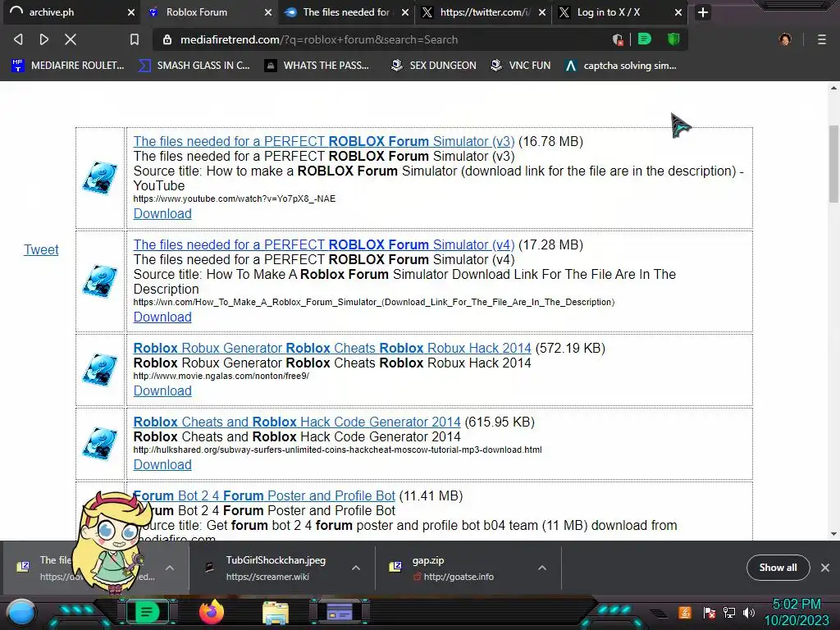The height and width of the screenshot is (630, 840).
Task: Open the Forum Simulator (v4) title link
Action: coord(323,244)
